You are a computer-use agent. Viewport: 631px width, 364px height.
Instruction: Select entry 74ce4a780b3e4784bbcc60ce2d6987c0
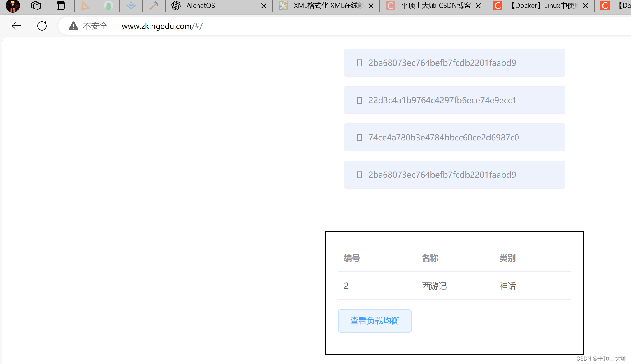click(x=454, y=137)
